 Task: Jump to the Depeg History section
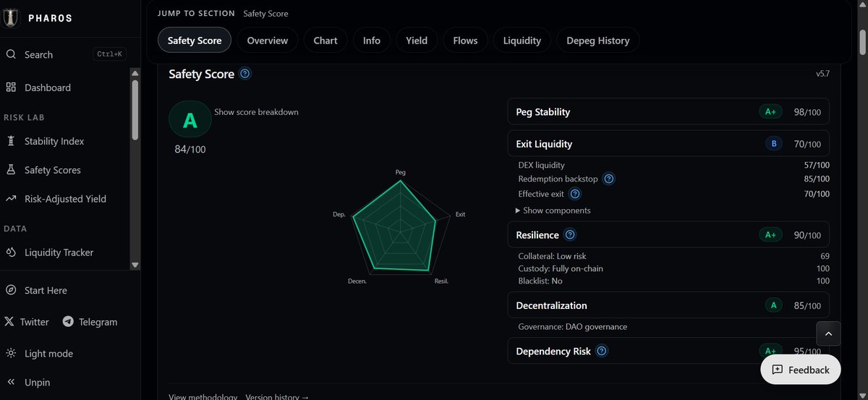click(x=598, y=41)
